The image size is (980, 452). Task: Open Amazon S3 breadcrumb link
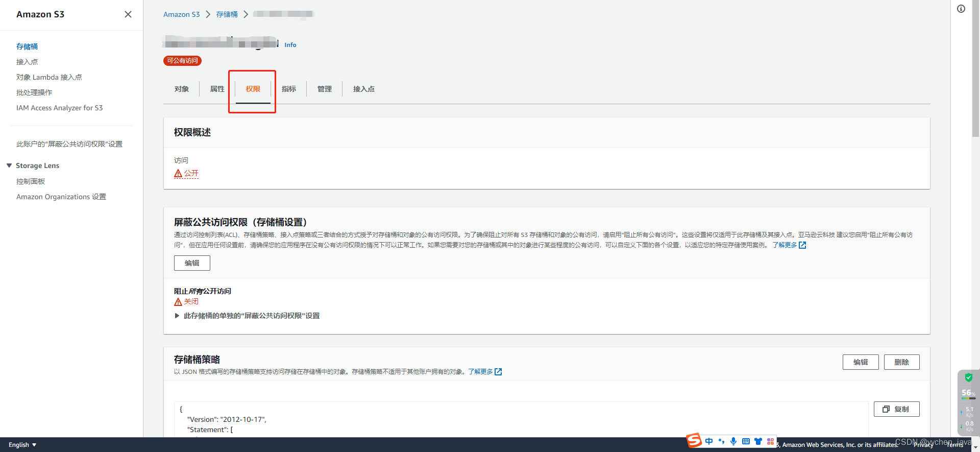(x=182, y=14)
